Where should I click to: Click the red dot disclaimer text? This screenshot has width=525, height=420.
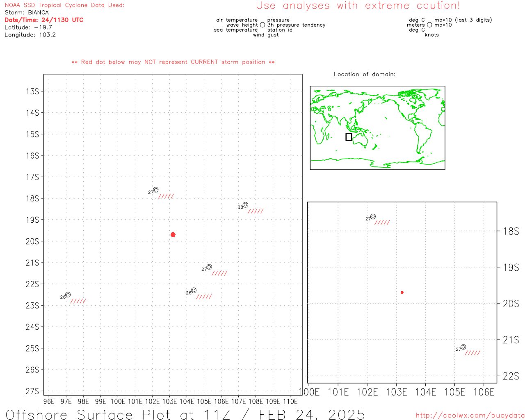pyautogui.click(x=173, y=62)
